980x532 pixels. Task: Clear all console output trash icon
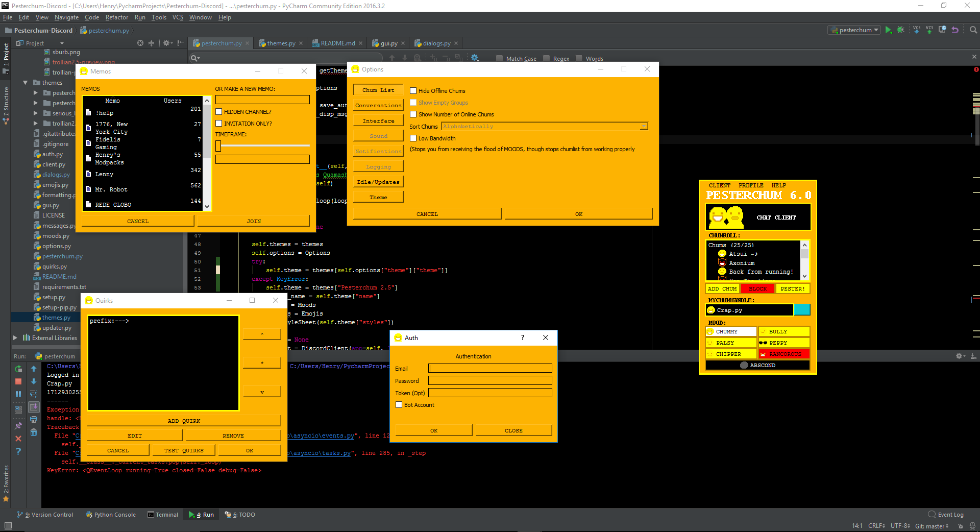point(34,432)
